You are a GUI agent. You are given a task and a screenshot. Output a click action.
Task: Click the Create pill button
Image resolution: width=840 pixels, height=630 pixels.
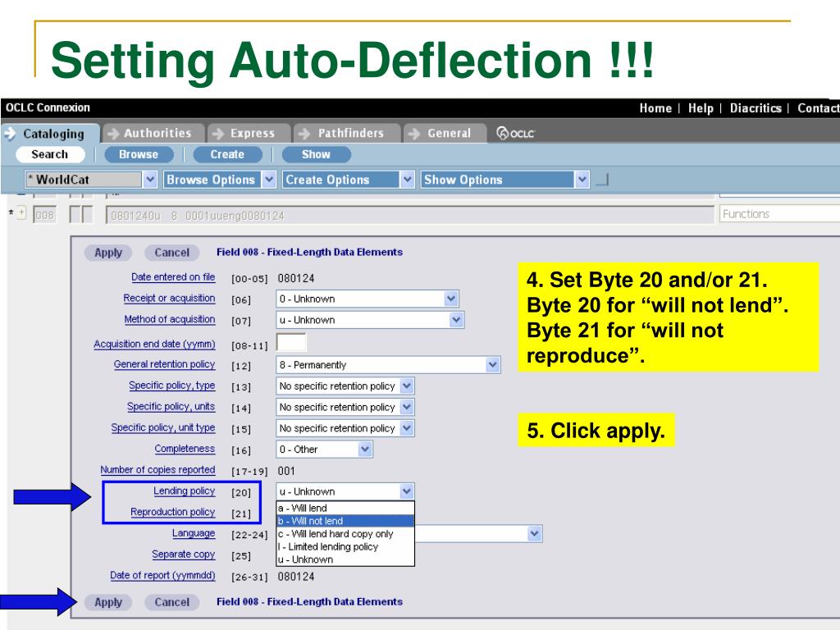pyautogui.click(x=227, y=154)
